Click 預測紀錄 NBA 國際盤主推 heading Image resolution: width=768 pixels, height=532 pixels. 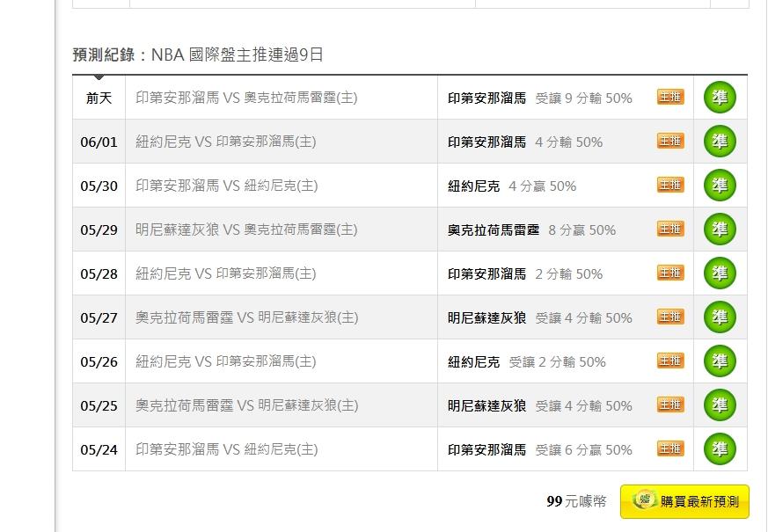pos(198,55)
